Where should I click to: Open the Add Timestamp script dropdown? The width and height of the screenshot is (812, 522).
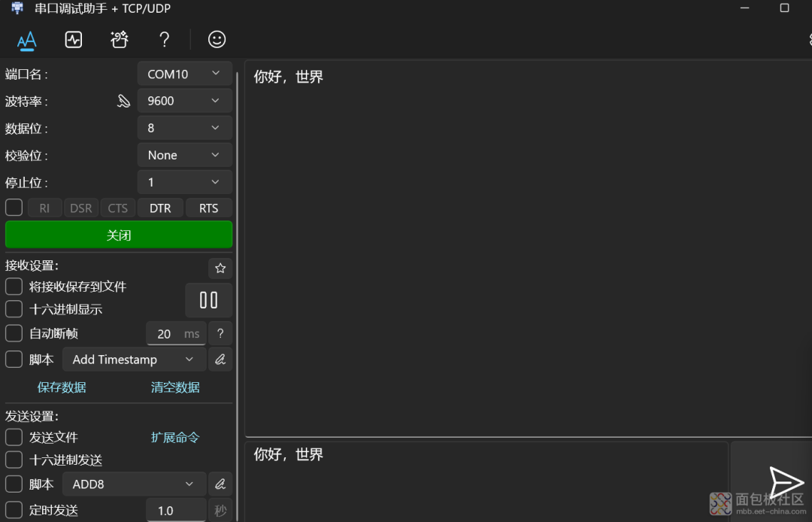point(135,360)
